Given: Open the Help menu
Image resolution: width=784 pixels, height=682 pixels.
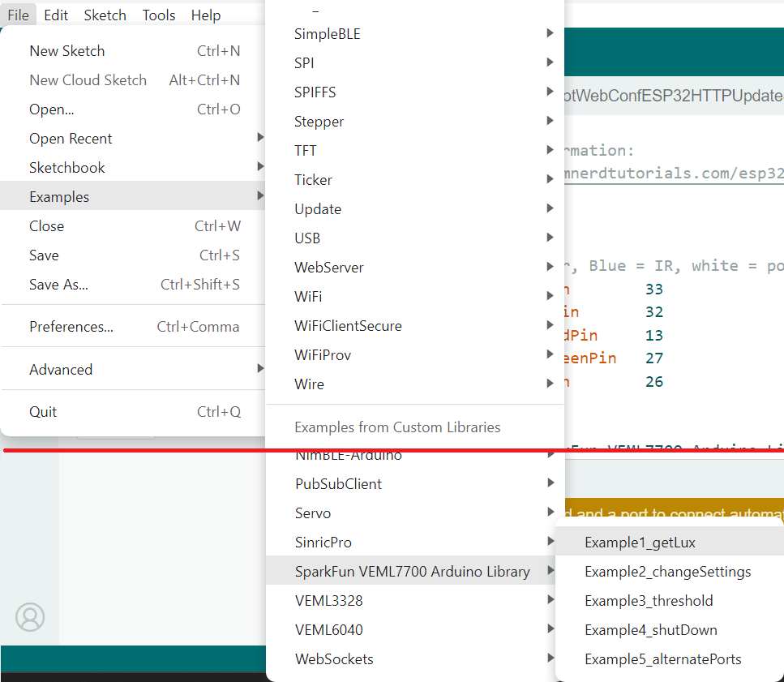Looking at the screenshot, I should click(x=205, y=15).
